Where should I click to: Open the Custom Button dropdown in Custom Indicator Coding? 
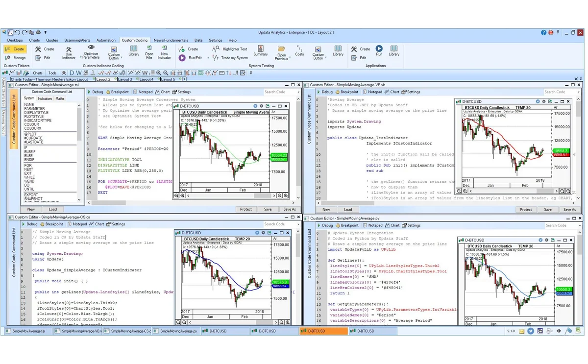point(120,58)
